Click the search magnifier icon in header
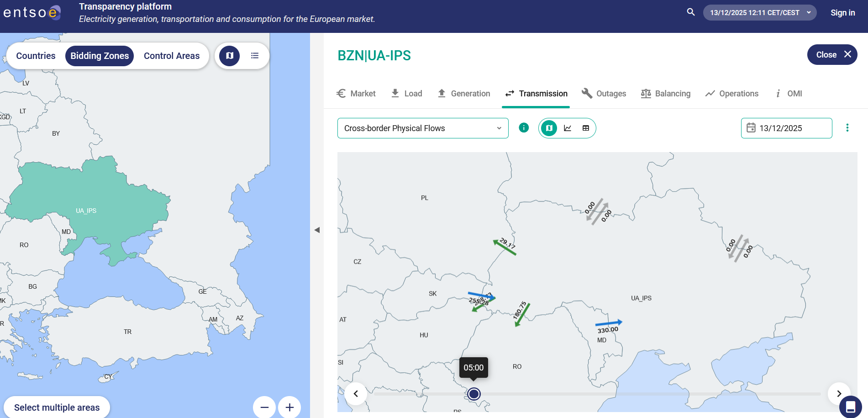 (x=690, y=12)
